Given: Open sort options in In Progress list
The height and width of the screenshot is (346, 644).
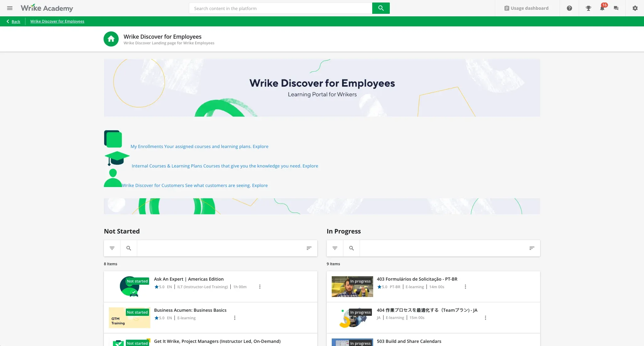Looking at the screenshot, I should pos(532,248).
